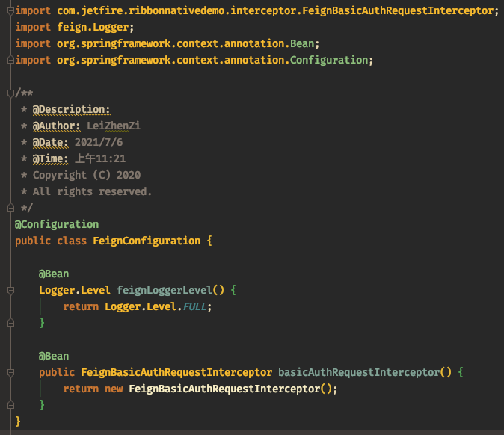Click the FULL enum constant
This screenshot has height=435, width=504.
[x=194, y=306]
